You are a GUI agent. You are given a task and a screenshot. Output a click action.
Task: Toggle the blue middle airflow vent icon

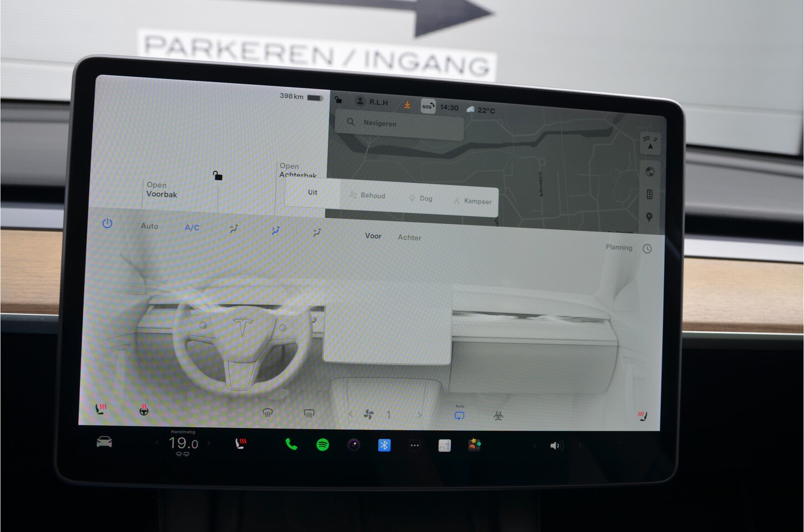pyautogui.click(x=276, y=231)
